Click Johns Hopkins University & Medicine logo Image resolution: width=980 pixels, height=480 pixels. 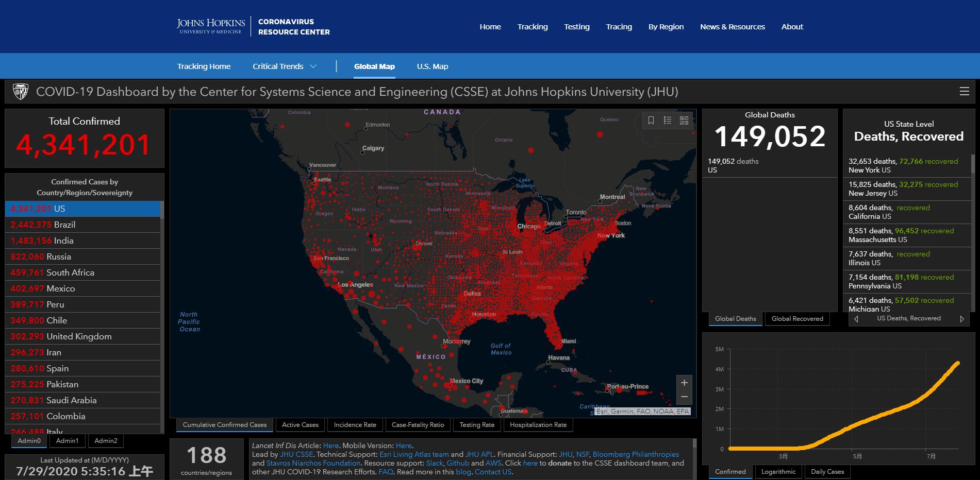pos(211,26)
